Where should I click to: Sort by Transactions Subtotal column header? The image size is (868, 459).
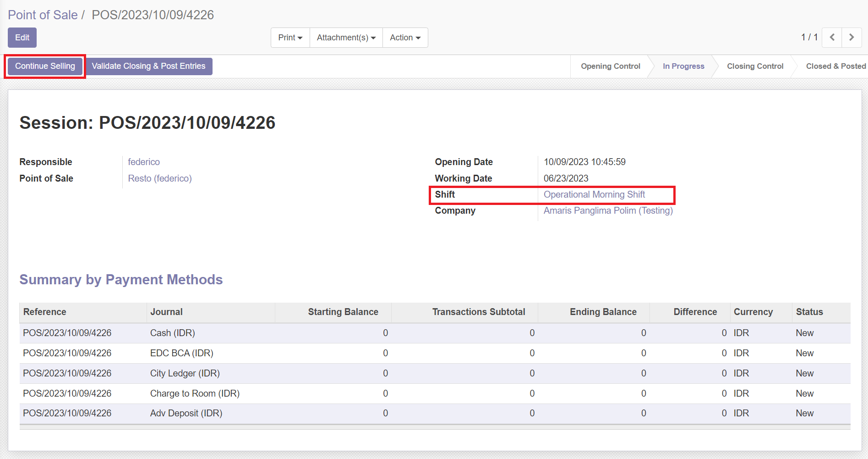[x=464, y=312]
